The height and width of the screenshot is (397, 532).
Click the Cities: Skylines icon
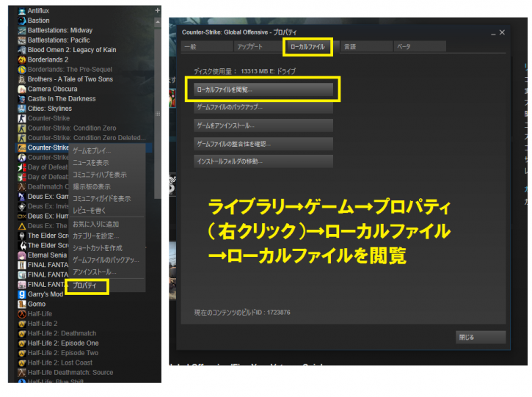click(x=22, y=109)
